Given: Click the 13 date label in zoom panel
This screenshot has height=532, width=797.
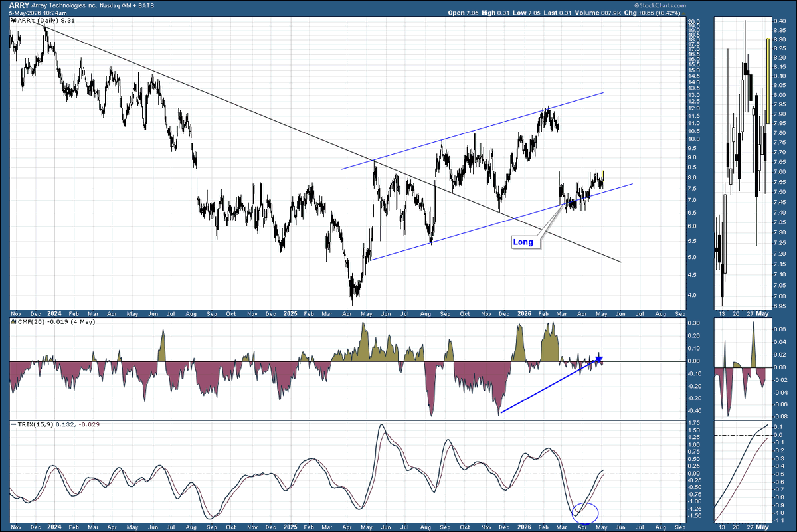Looking at the screenshot, I should pos(721,312).
